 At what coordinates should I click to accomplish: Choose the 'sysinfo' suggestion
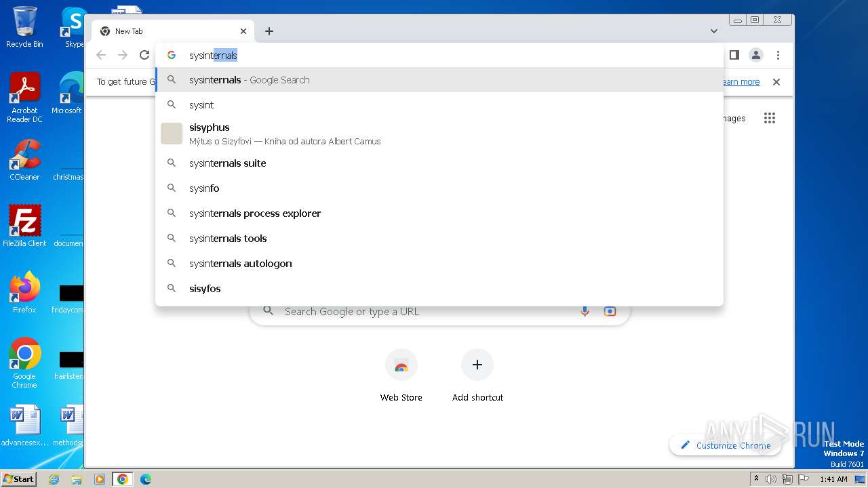(439, 188)
